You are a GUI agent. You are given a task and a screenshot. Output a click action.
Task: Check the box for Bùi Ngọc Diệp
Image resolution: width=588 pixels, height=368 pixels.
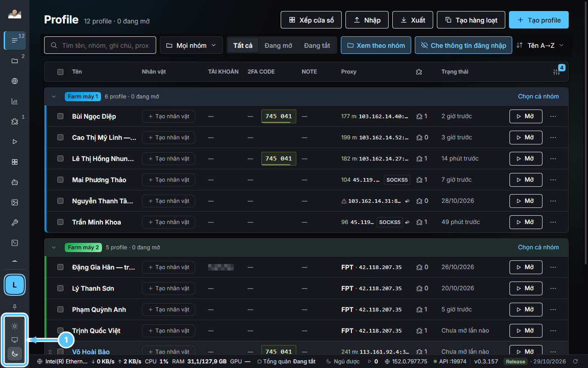[60, 116]
